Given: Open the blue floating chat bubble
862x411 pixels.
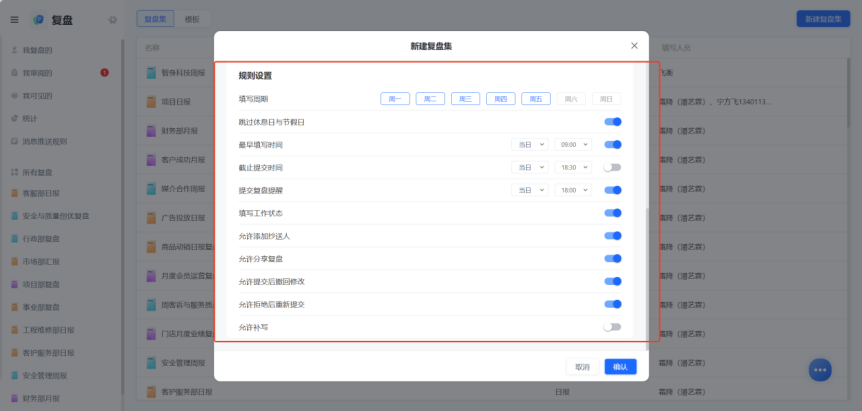Looking at the screenshot, I should tap(820, 370).
